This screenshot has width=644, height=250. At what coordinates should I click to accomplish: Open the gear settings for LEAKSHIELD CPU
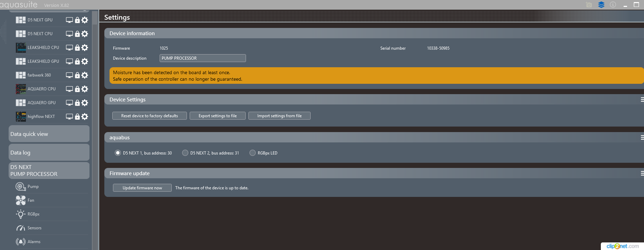[x=85, y=48]
